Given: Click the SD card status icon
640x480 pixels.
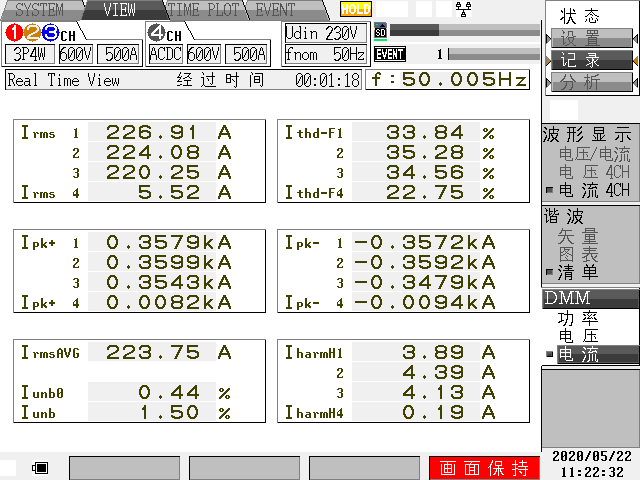Looking at the screenshot, I should (x=380, y=31).
